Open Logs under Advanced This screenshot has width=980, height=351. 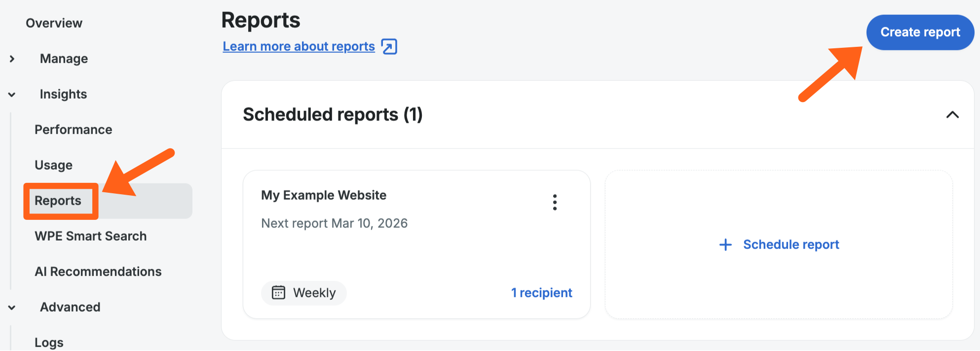(49, 342)
